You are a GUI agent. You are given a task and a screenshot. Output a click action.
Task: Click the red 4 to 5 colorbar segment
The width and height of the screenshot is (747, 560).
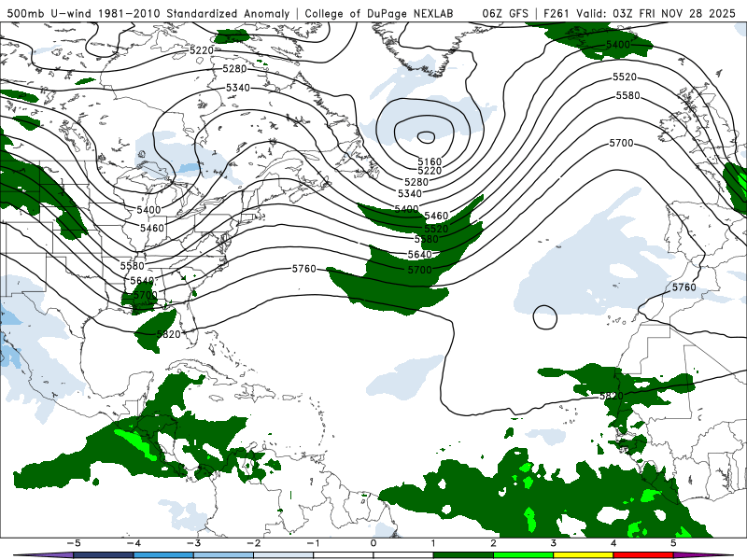643,555
